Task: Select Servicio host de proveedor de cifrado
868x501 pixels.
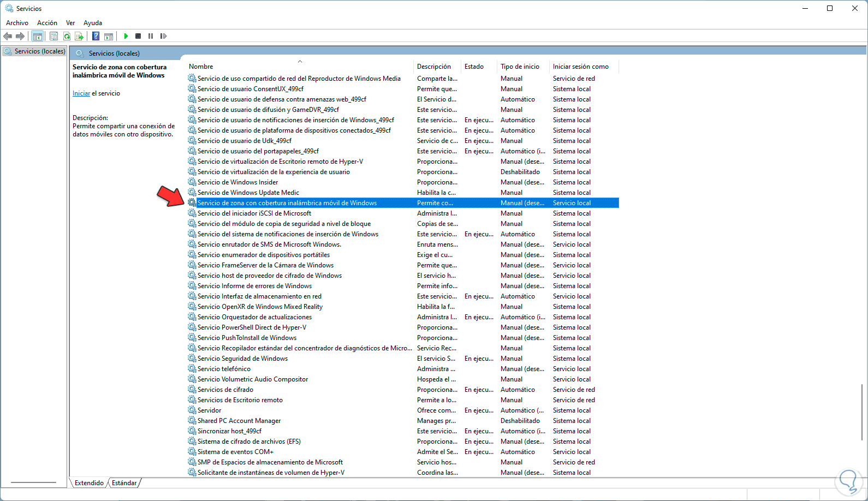Action: [403, 276]
